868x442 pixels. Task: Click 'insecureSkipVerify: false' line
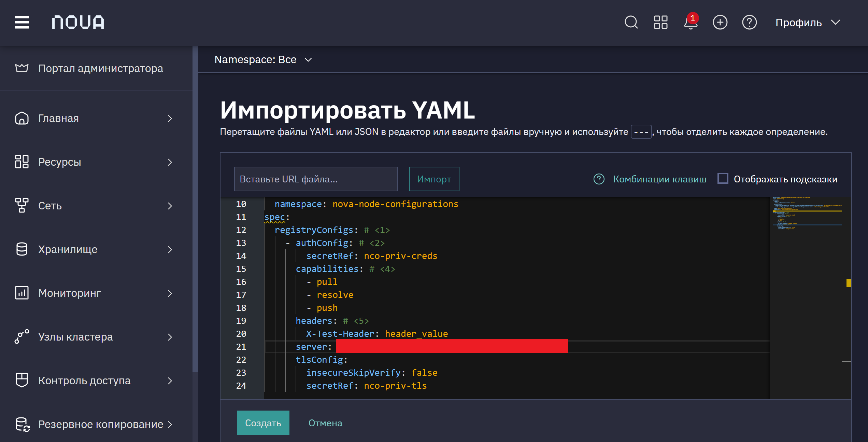(372, 373)
